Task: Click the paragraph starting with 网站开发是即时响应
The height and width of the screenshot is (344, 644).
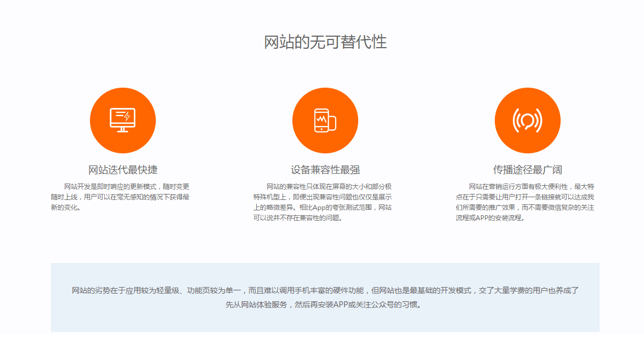Action: pos(120,197)
